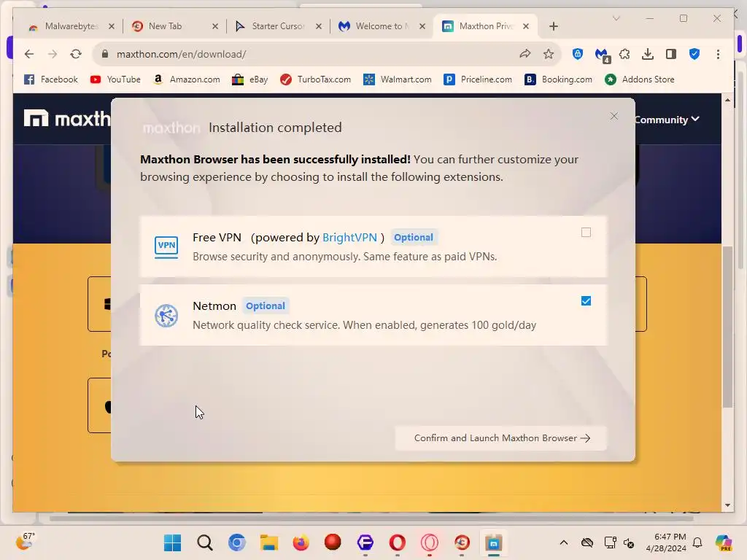Click the VPN icon in the Free VPN row

click(x=166, y=246)
